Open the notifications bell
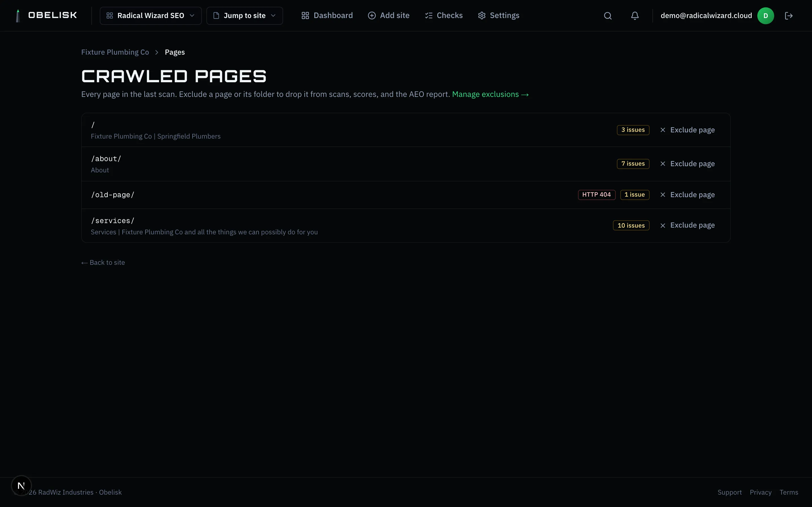 635,16
